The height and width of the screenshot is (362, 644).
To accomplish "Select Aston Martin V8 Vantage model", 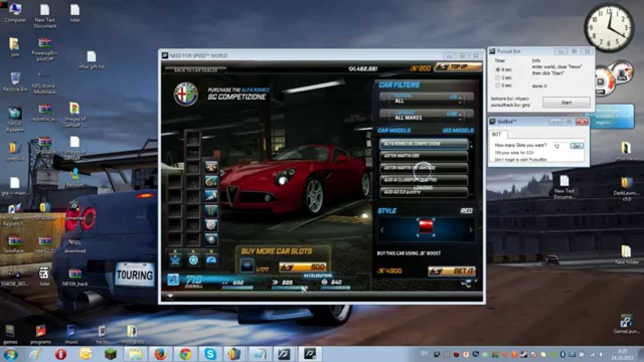I will point(424,168).
